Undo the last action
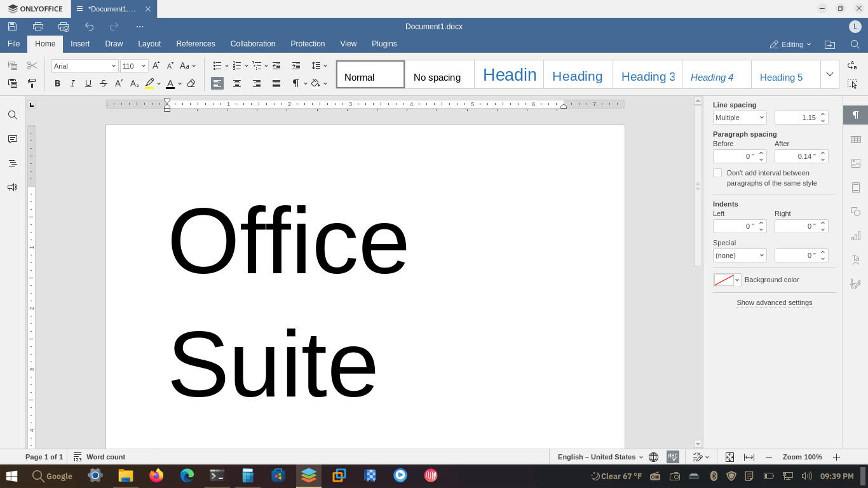 [89, 26]
